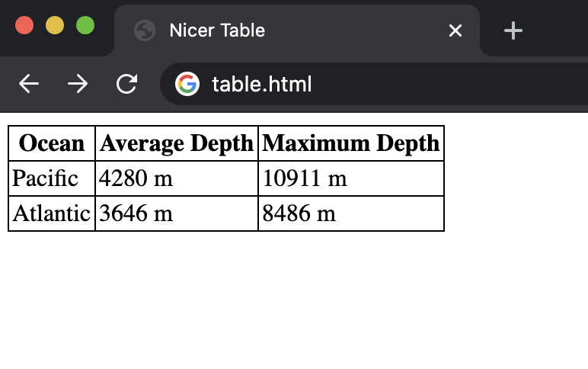This screenshot has height=369, width=588.
Task: Click the 8486 m cell
Action: click(299, 213)
